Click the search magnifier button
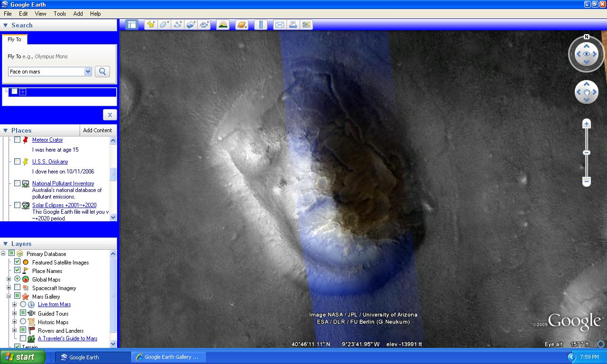 pyautogui.click(x=102, y=72)
